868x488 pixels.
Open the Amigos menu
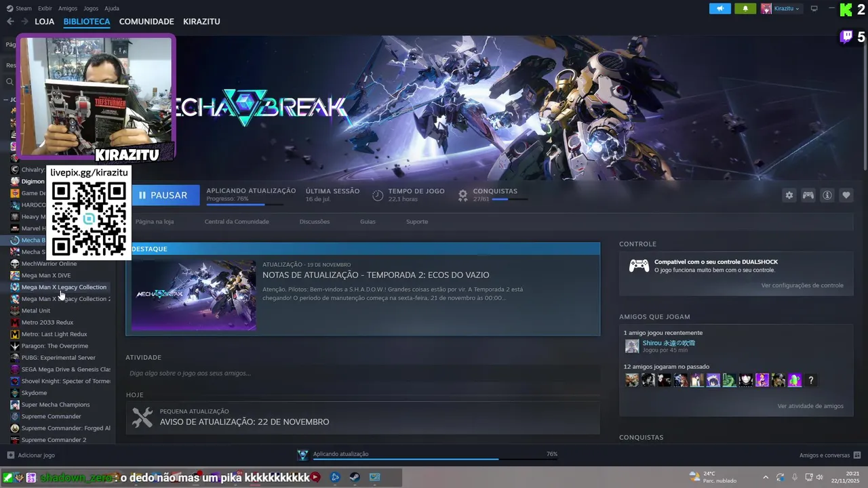click(68, 9)
